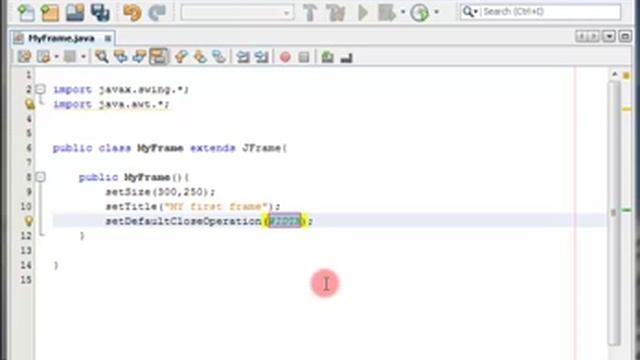Screen dimensions: 640x360
Task: Click the scroll documents left button
Action: (x=581, y=36)
